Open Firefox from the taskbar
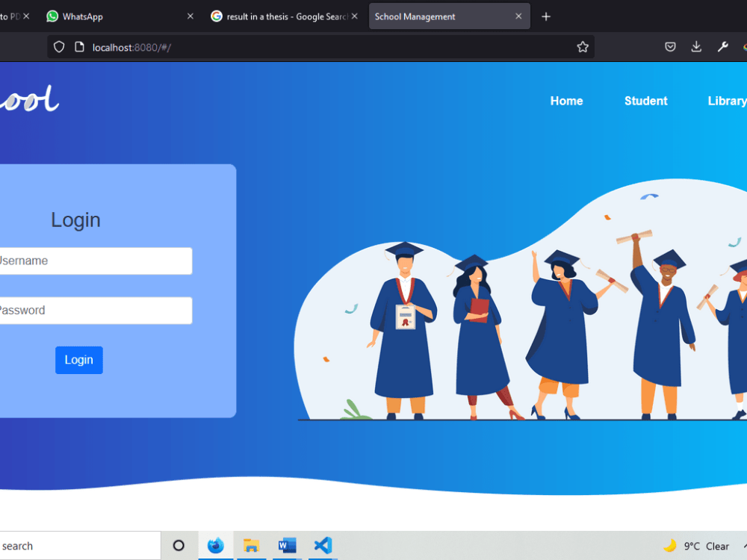747x560 pixels. tap(216, 546)
